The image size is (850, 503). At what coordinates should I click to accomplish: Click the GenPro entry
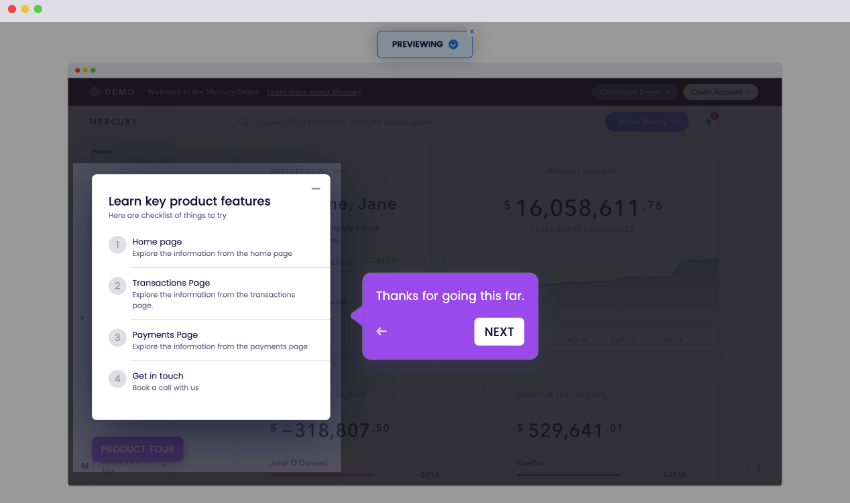coord(530,463)
